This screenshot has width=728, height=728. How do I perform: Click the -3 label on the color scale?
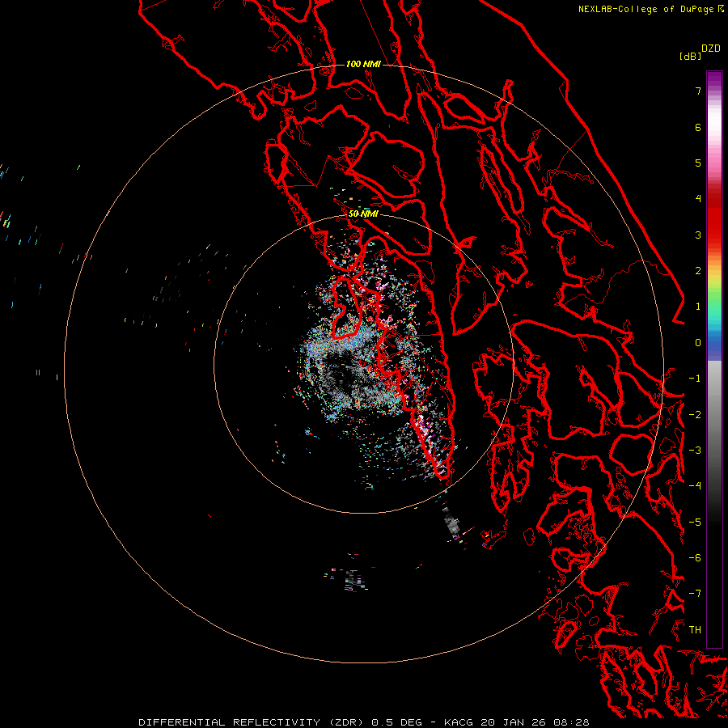tap(695, 451)
